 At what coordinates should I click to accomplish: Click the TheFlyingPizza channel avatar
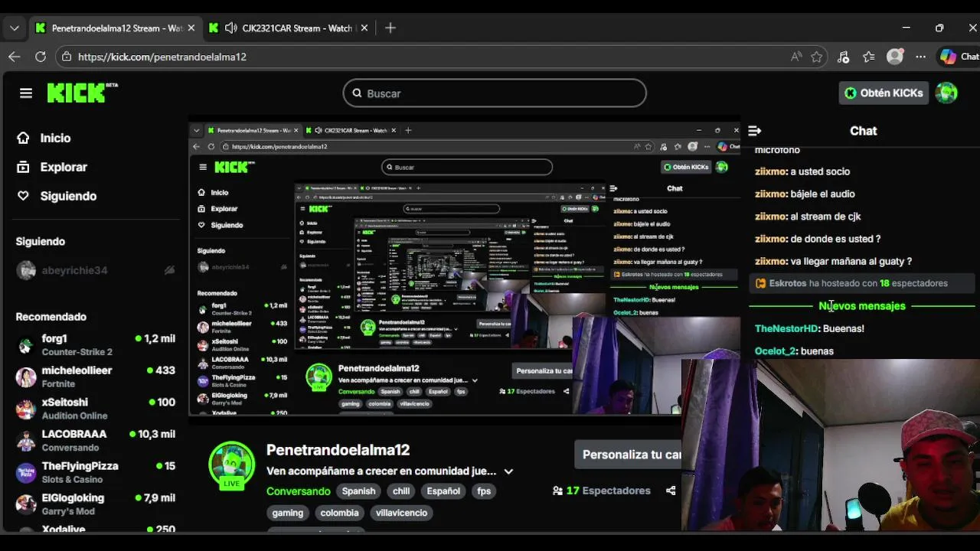[x=26, y=473]
